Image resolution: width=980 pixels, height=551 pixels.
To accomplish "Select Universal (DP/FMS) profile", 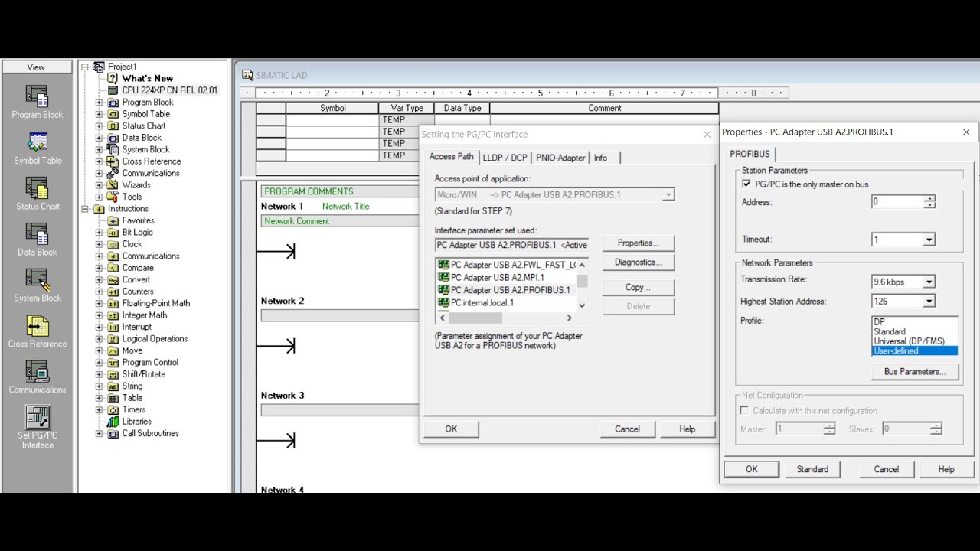I will tap(915, 341).
